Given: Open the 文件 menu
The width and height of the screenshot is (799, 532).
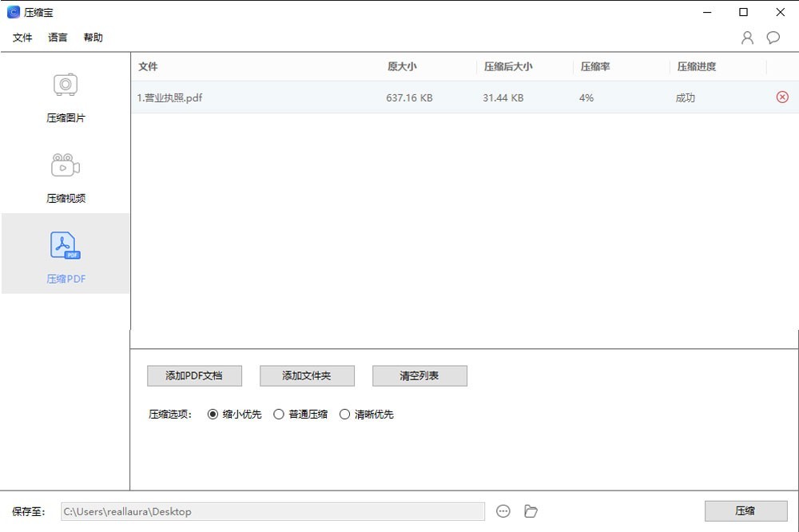Looking at the screenshot, I should click(x=22, y=38).
